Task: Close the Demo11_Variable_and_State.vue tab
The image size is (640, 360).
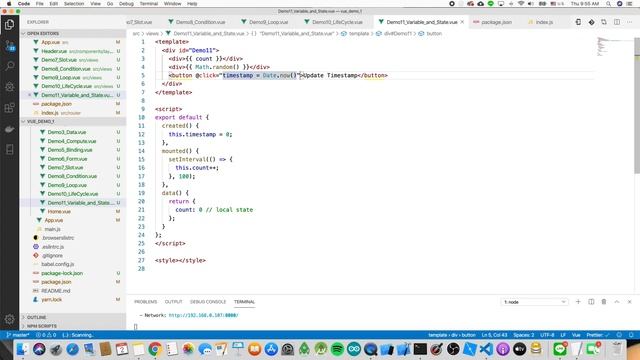Action: (462, 22)
